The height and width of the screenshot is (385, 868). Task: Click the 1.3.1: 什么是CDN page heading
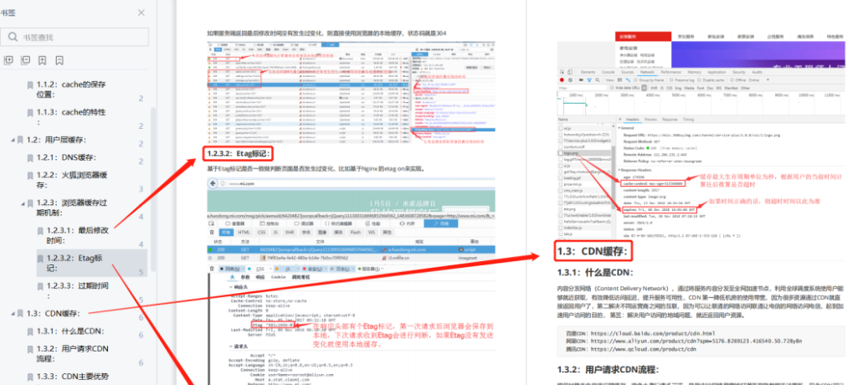coord(595,272)
